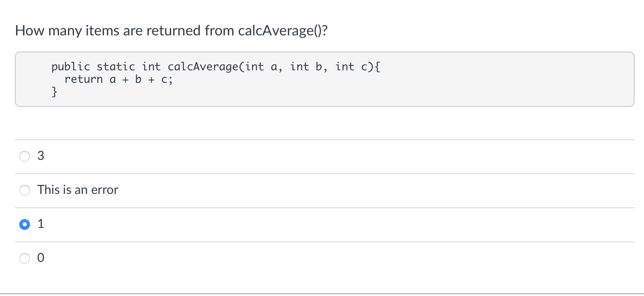Click the "static" keyword in the code
Screen dimensions: 644x296
click(116, 67)
